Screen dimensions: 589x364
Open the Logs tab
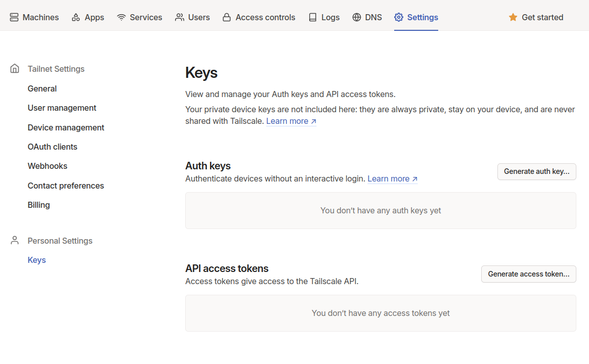point(324,17)
